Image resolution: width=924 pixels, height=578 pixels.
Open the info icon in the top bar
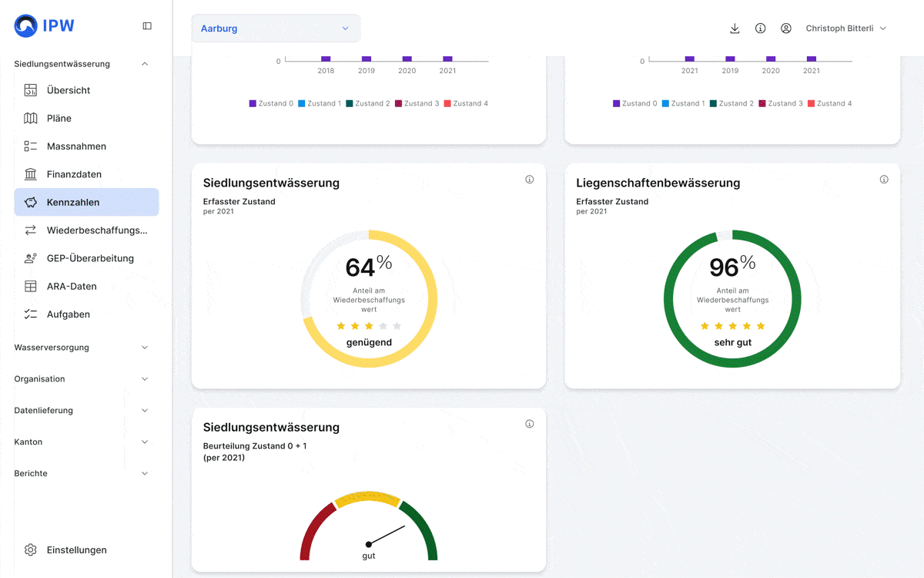tap(760, 29)
